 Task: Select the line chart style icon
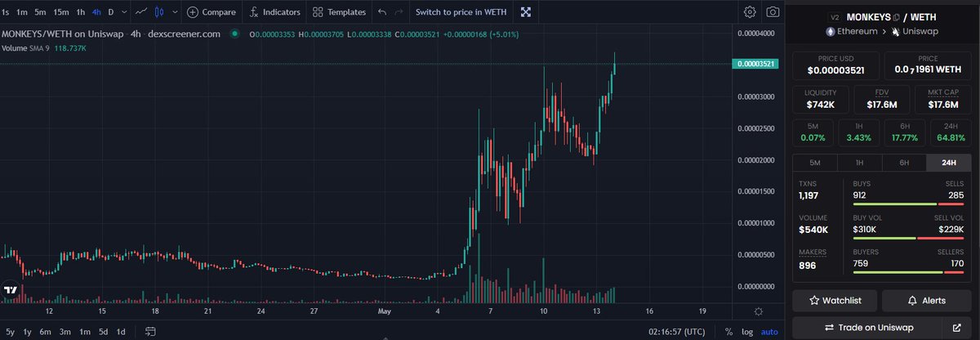click(142, 12)
